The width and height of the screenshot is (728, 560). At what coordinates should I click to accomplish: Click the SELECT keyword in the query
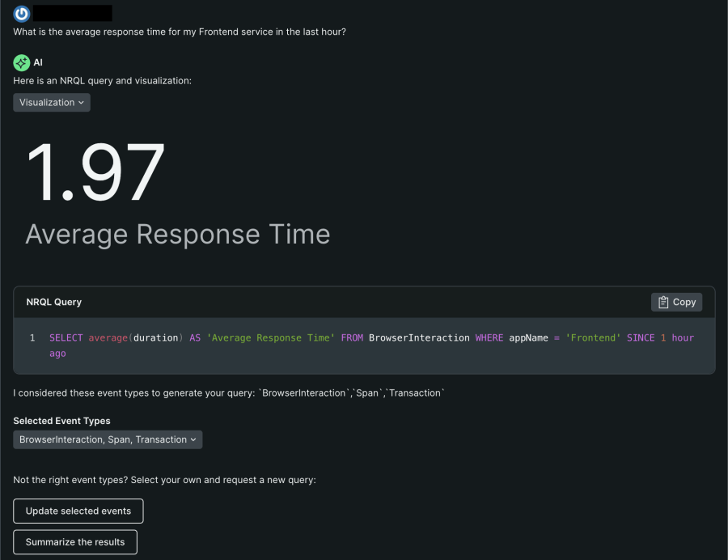[x=66, y=337]
